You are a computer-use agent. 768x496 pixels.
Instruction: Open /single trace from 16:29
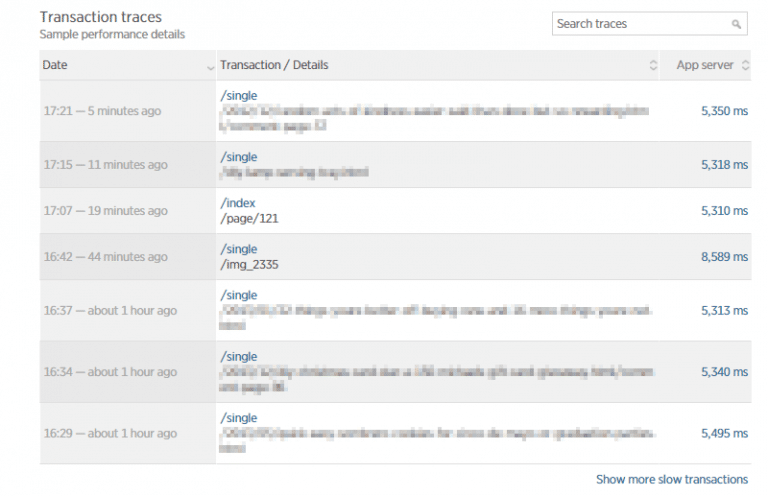point(238,418)
